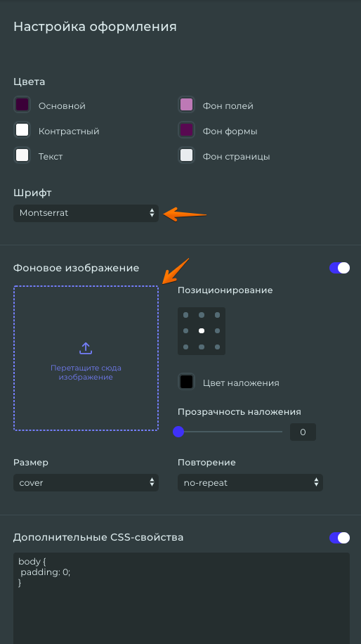Expand the Повторение no-repeat dropdown

(x=250, y=482)
